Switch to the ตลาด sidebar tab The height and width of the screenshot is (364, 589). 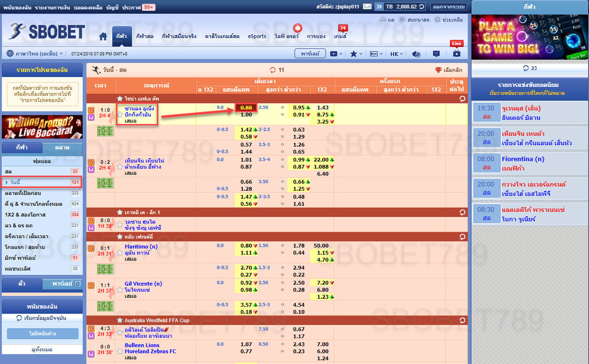pyautogui.click(x=62, y=147)
